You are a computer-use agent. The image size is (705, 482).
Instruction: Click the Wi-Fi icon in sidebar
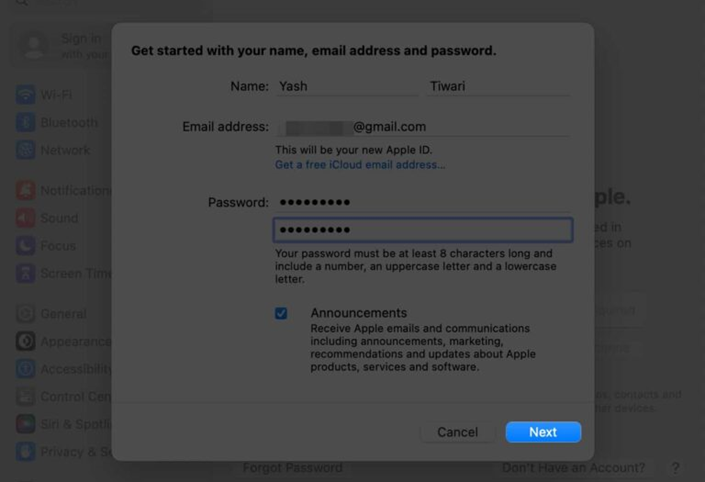(x=25, y=94)
